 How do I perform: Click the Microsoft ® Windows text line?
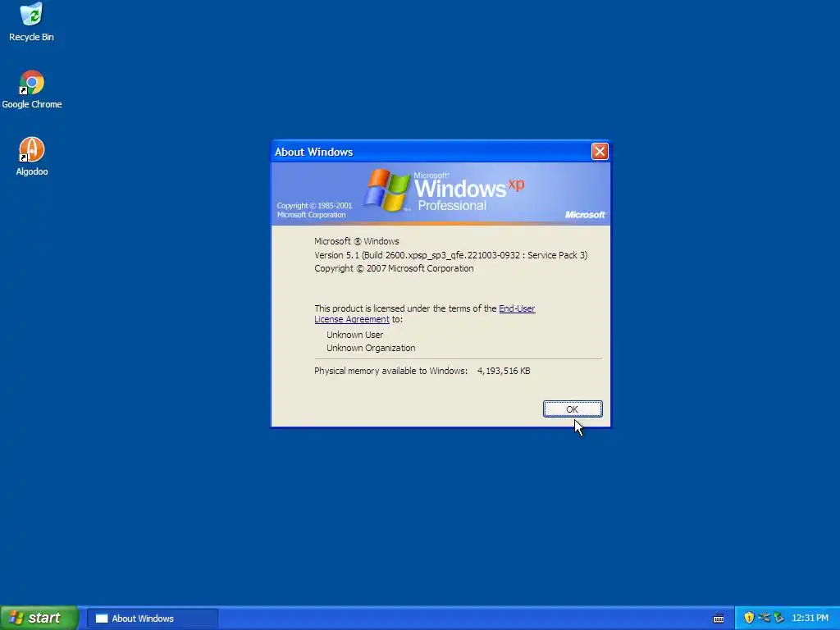[x=356, y=242]
